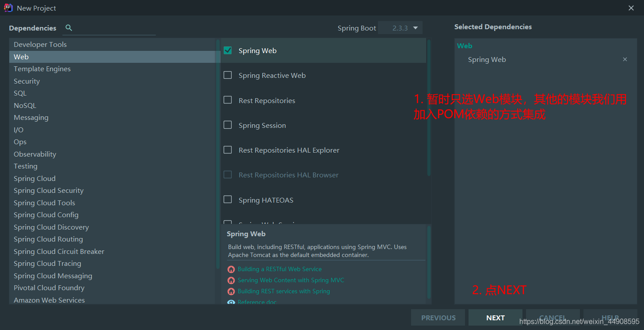Open Spring Cloud Discovery category
Image resolution: width=644 pixels, height=330 pixels.
tap(113, 227)
